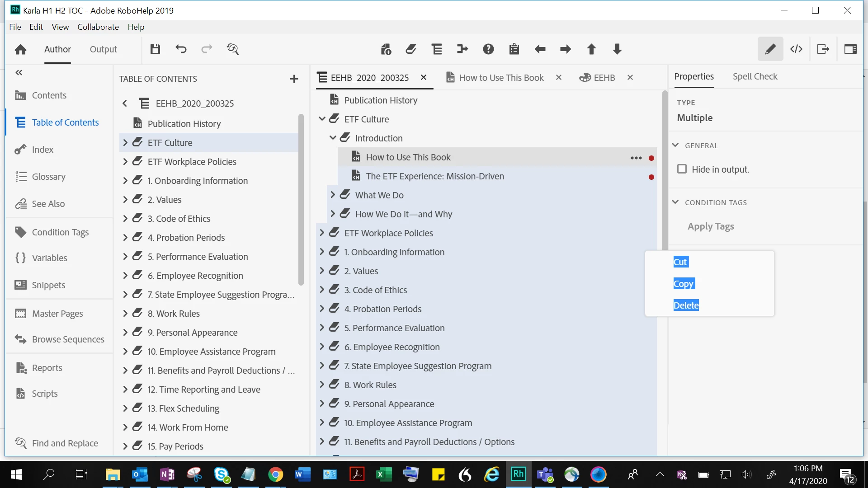This screenshot has height=488, width=868.
Task: Close the How to Use This Book tab
Action: [x=559, y=78]
